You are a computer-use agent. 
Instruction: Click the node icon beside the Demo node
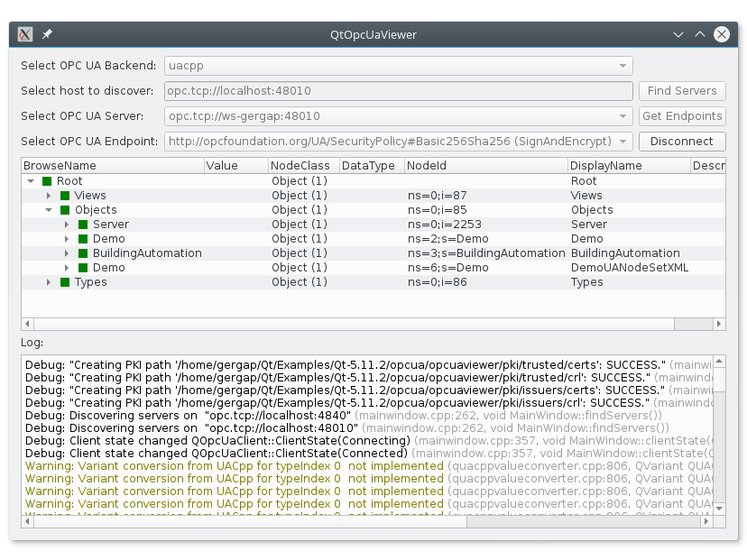pos(85,238)
